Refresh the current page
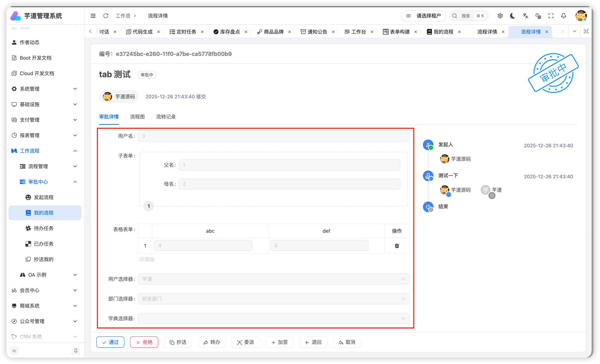The height and width of the screenshot is (364, 600). point(106,16)
